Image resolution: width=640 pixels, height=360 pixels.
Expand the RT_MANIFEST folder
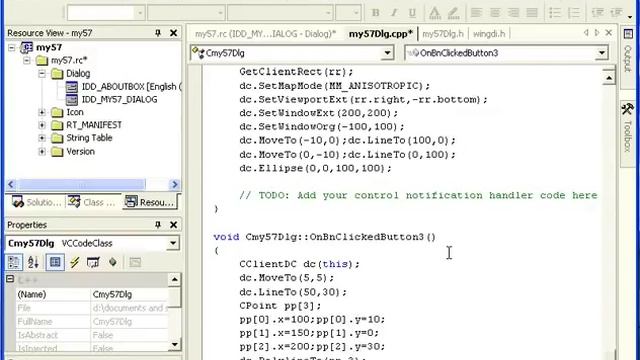[x=42, y=125]
